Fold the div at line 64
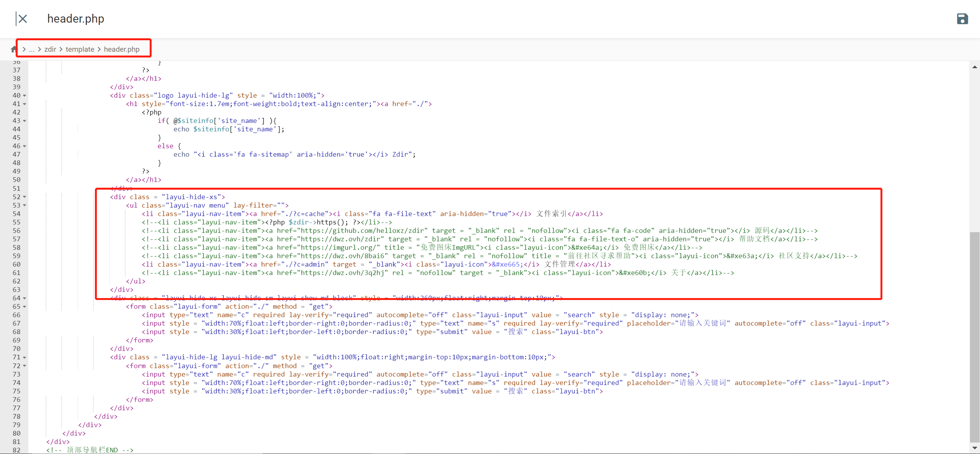 tap(25, 298)
